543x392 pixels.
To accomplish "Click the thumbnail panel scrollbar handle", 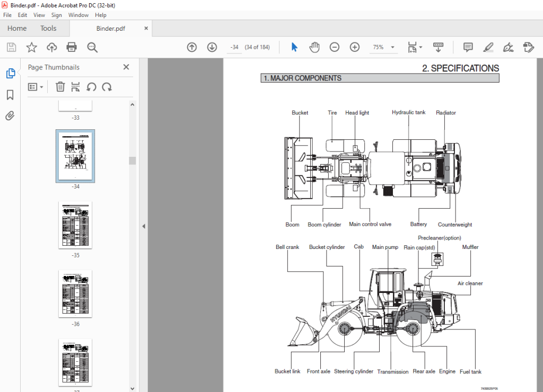I will coord(132,161).
